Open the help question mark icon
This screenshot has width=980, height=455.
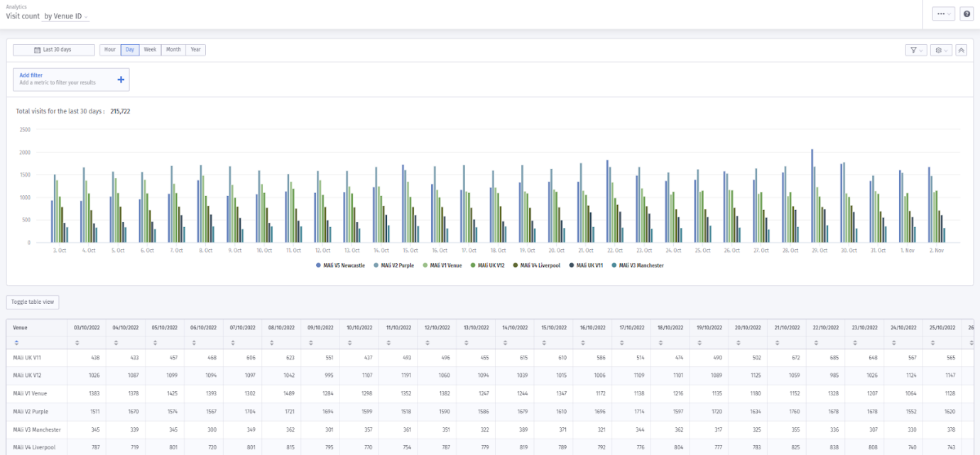click(967, 13)
